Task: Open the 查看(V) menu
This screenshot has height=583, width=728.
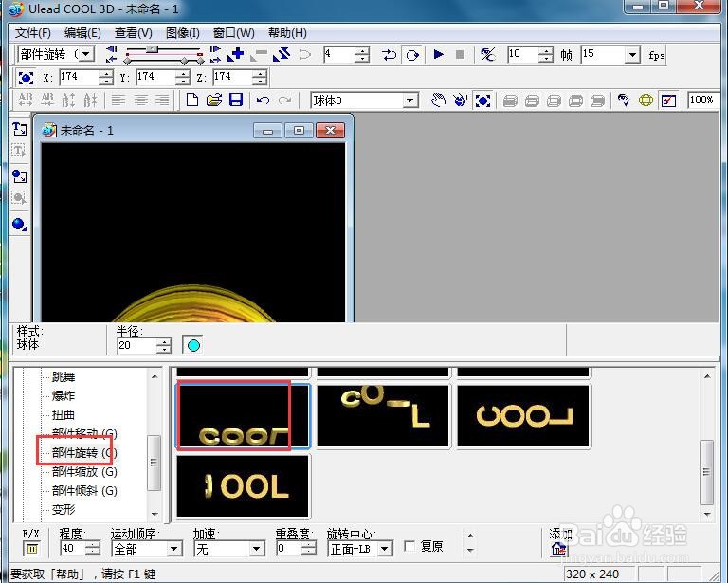Action: point(134,33)
